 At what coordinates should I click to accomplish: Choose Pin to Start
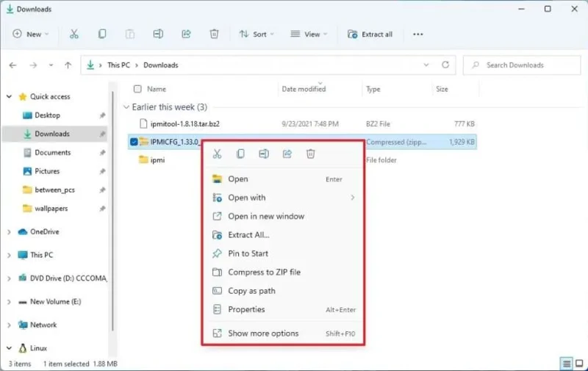coord(283,253)
